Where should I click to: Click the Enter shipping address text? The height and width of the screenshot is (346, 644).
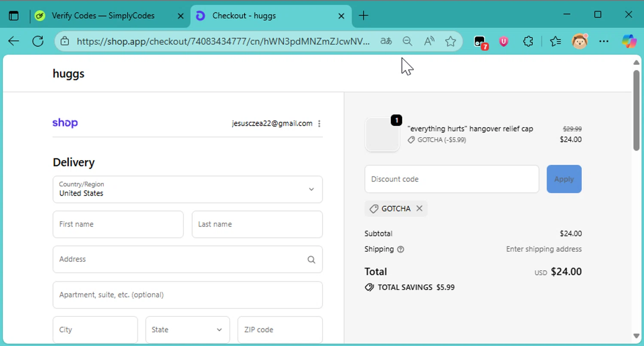coord(544,249)
